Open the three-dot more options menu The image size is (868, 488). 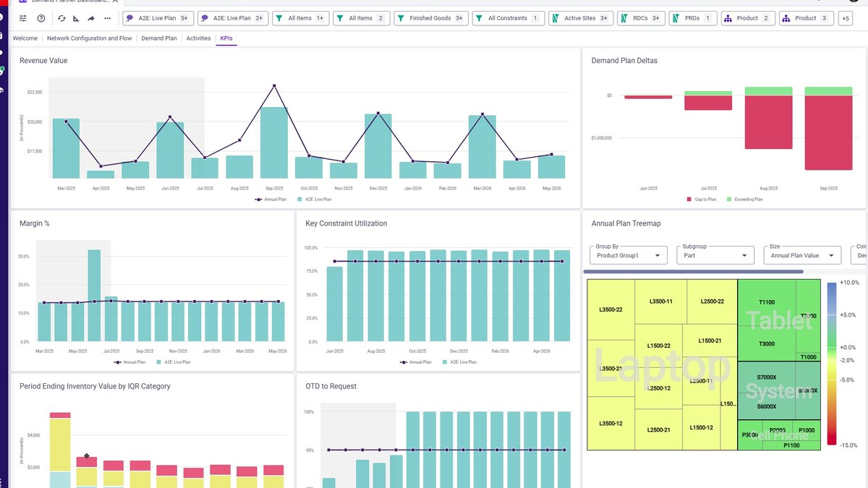108,18
